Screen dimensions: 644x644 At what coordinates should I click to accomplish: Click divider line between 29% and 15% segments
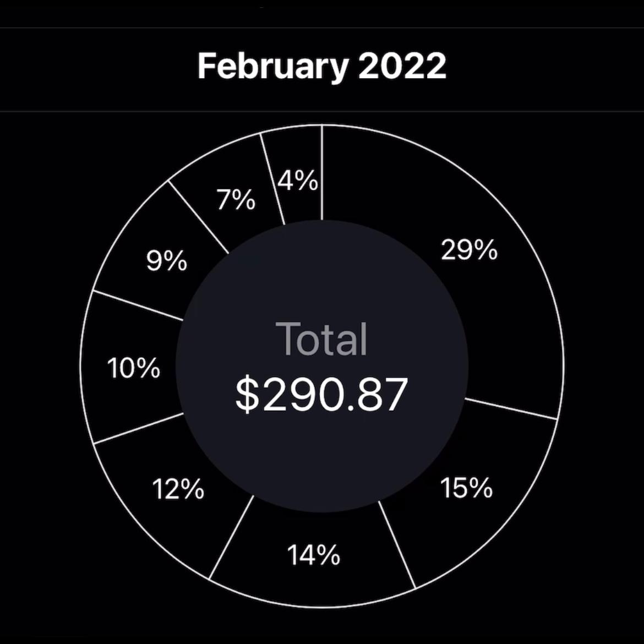511,408
